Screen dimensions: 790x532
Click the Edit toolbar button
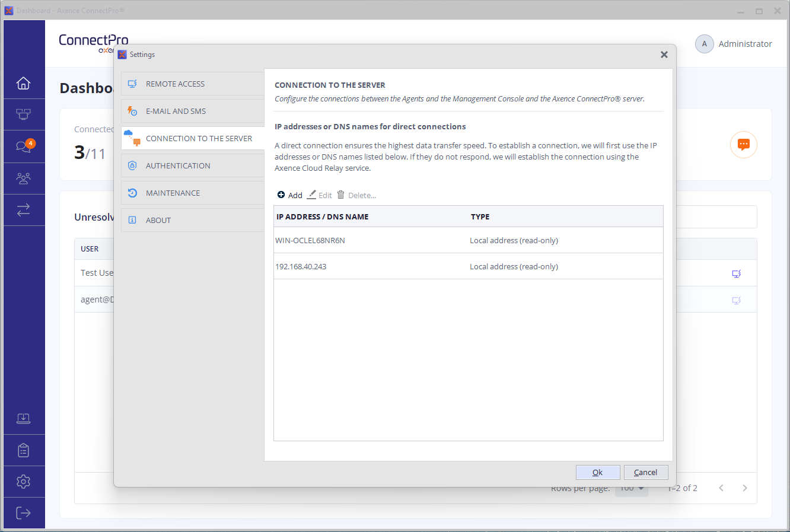click(x=320, y=195)
